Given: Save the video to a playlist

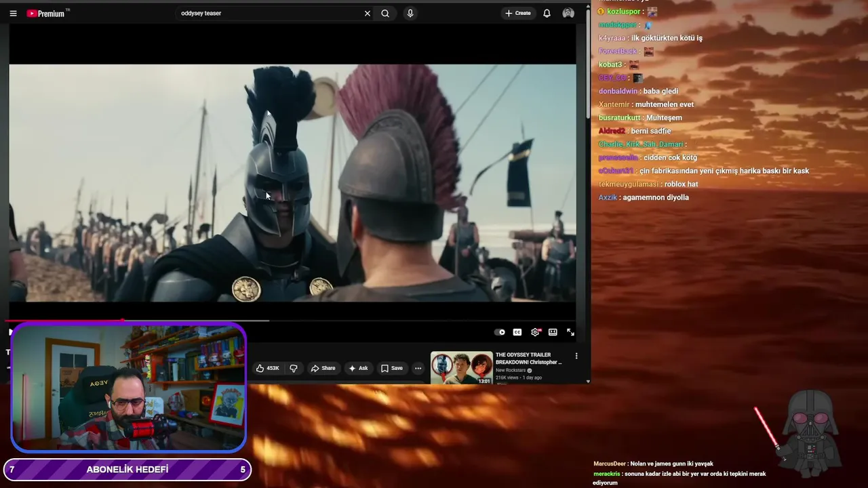Looking at the screenshot, I should 391,368.
